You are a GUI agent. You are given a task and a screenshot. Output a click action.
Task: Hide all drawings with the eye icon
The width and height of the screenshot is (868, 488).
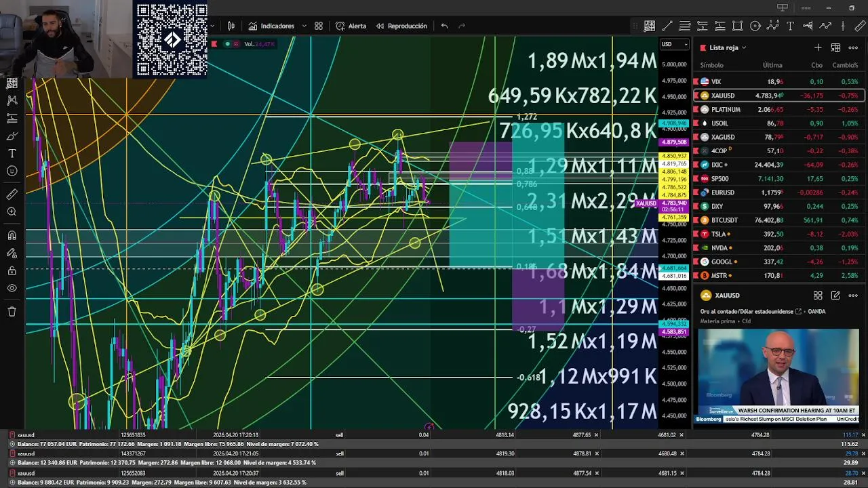(12, 289)
